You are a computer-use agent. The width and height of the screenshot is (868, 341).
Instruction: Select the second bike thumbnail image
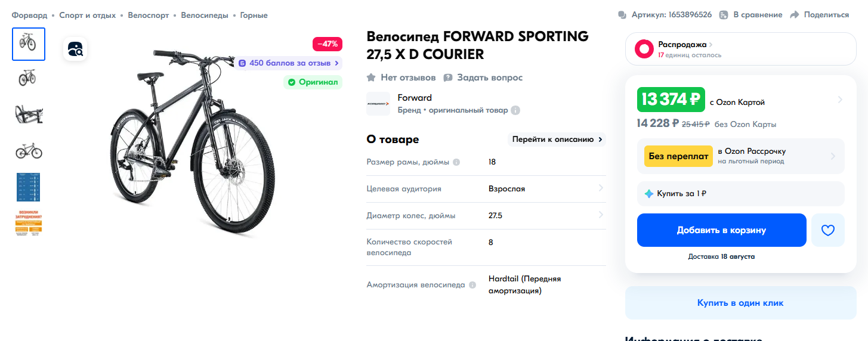pyautogui.click(x=28, y=77)
